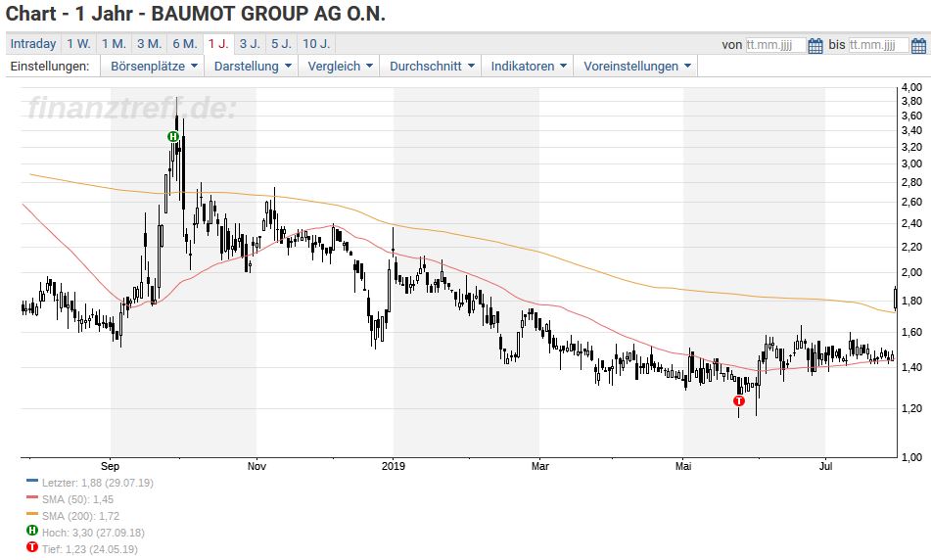
Task: Click the 'bis' end date field
Action: pos(878,45)
